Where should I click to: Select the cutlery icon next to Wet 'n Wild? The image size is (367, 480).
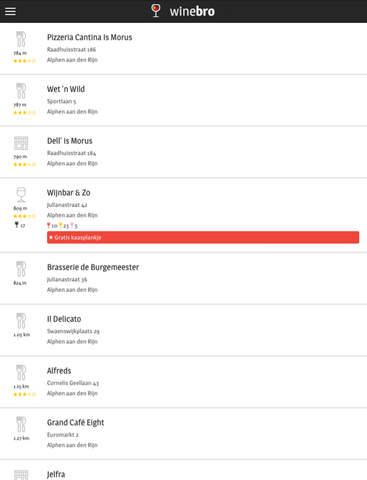coord(21,91)
